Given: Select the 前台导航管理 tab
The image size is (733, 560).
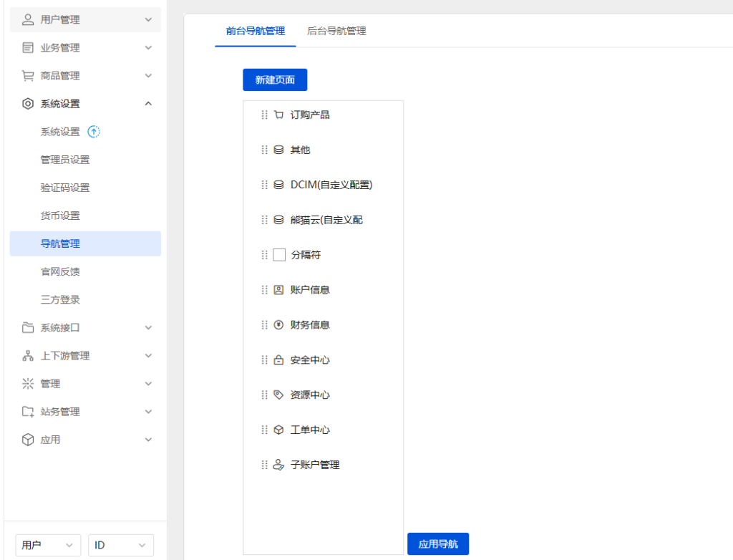Looking at the screenshot, I should (x=255, y=32).
